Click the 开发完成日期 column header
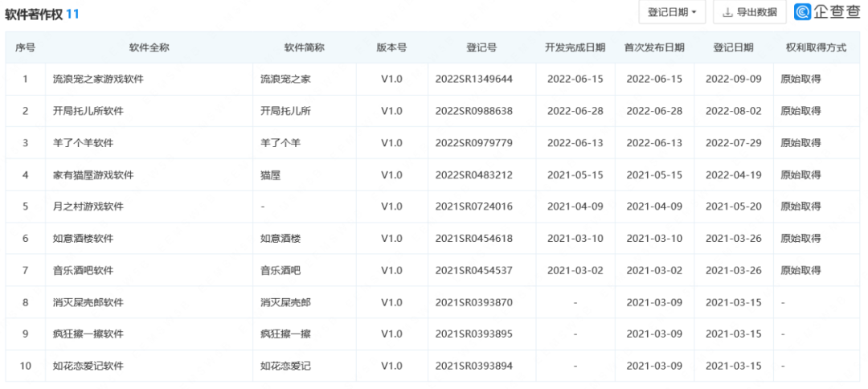Viewport: 868px width, 389px height. tap(575, 47)
